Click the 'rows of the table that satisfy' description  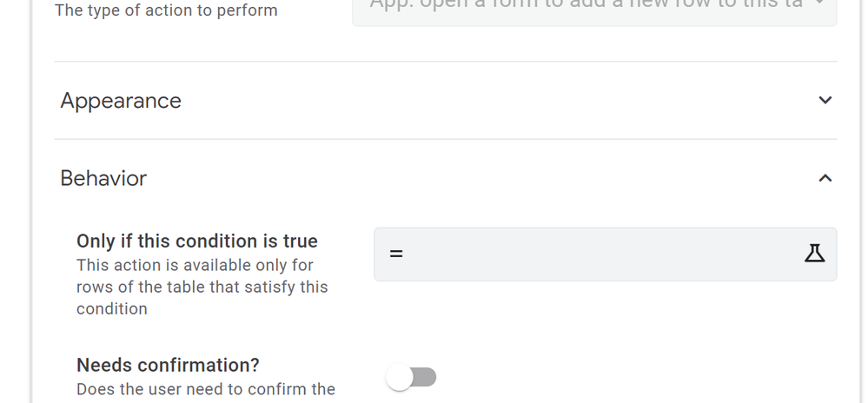pos(202,287)
